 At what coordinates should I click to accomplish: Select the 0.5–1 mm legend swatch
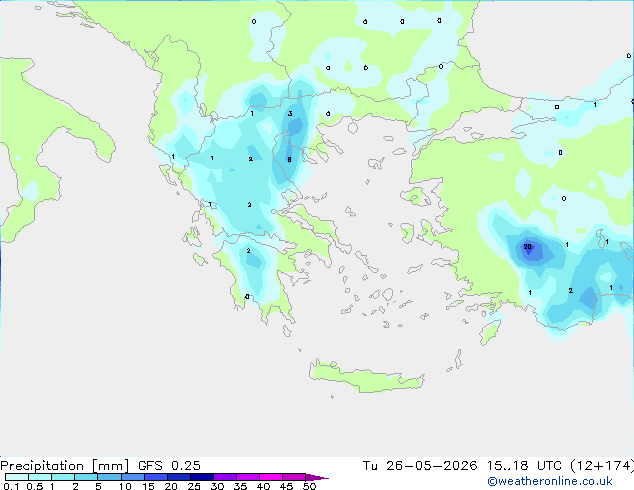click(x=40, y=477)
